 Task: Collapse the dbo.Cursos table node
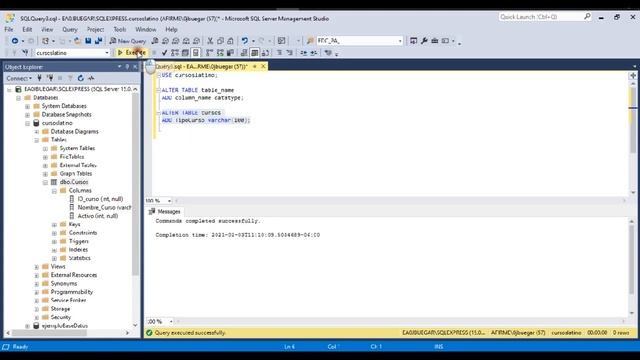pyautogui.click(x=45, y=182)
